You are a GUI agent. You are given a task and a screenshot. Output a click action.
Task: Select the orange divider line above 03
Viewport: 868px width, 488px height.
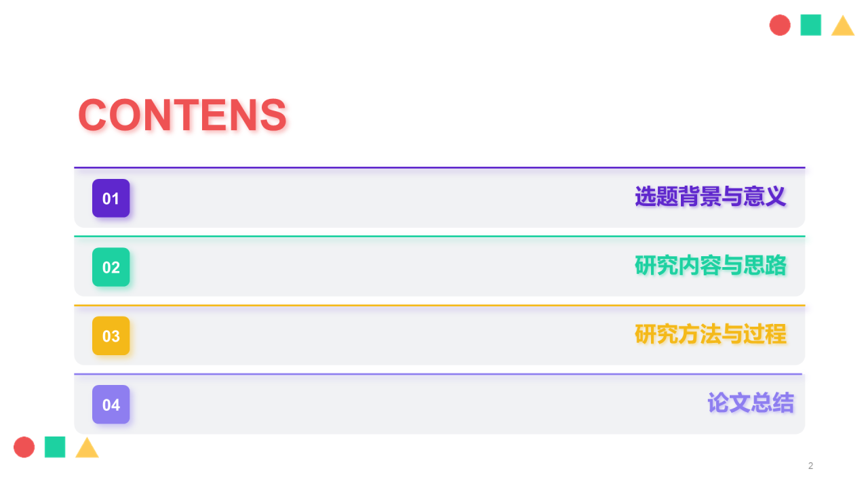click(439, 305)
